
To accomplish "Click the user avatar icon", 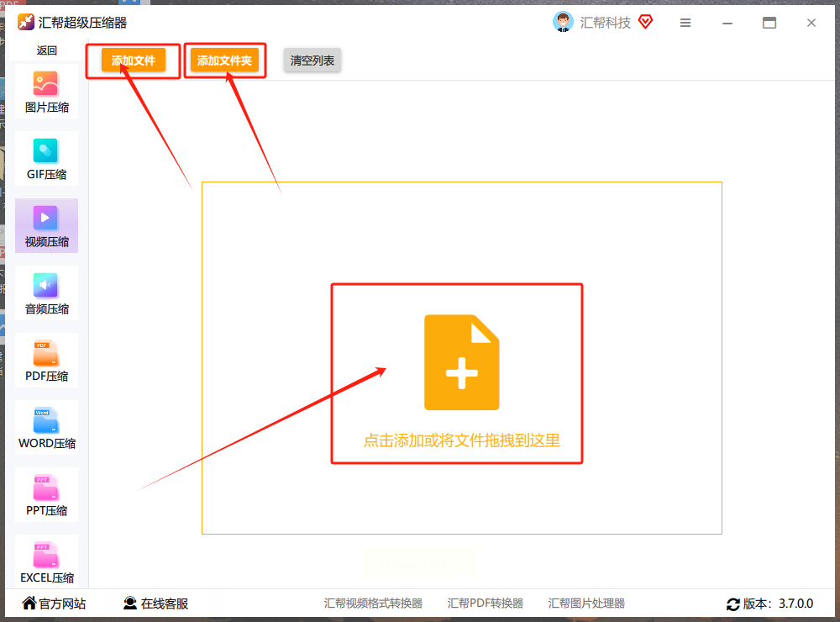I will click(563, 22).
